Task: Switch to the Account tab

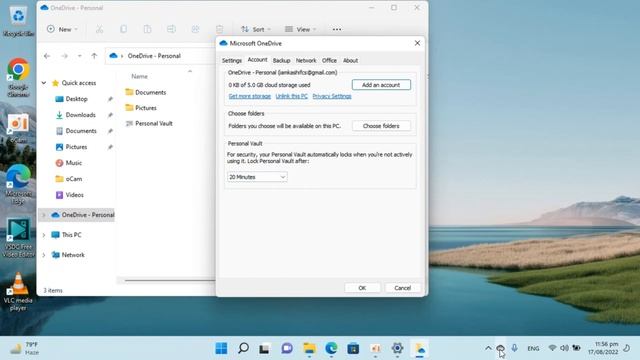Action: 257,60
